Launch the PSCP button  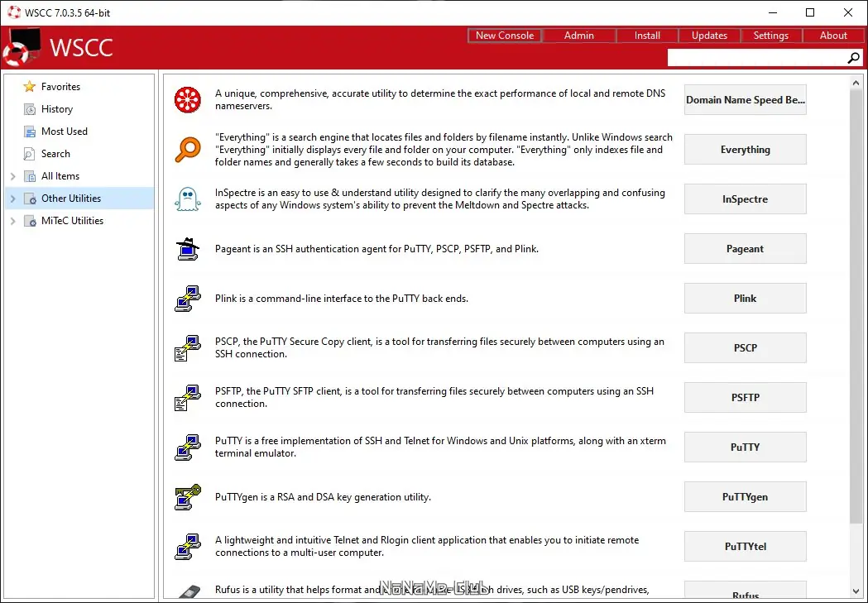(x=745, y=348)
